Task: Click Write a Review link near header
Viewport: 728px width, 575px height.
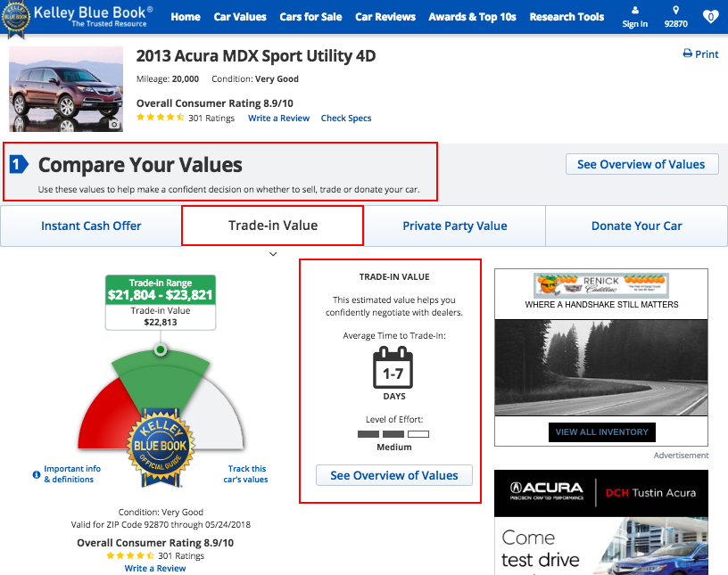Action: click(x=278, y=118)
